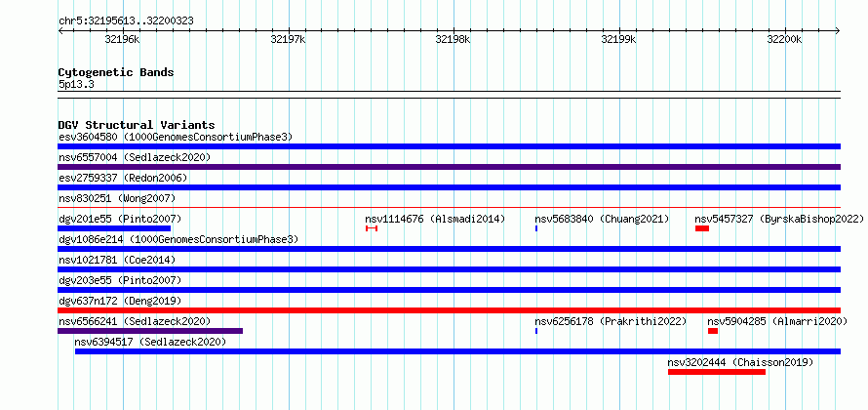The image size is (868, 410).
Task: Click the 32197k ruler tick label
Action: pyautogui.click(x=288, y=39)
